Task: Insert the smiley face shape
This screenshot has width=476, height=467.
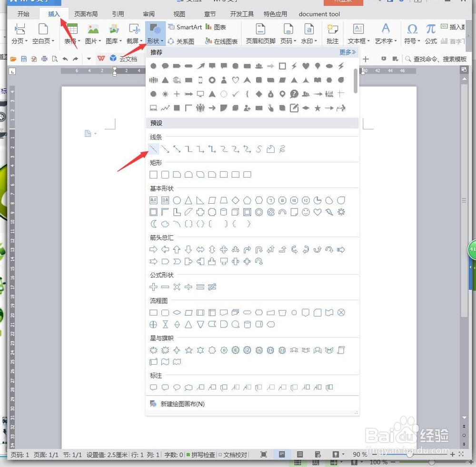Action: coord(306,212)
